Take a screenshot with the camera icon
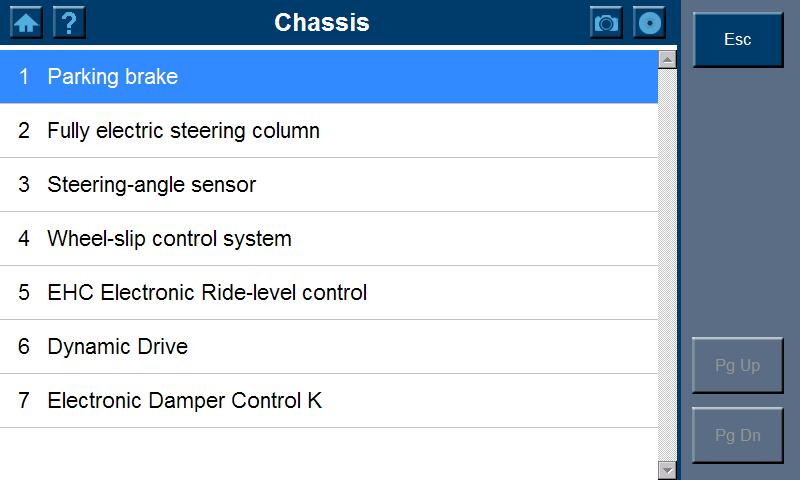 (606, 22)
